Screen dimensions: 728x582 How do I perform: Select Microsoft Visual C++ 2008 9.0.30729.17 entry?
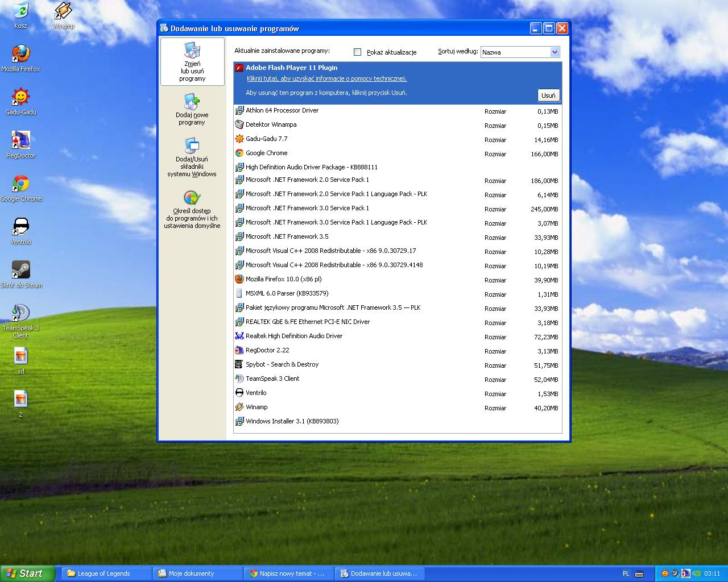coord(398,251)
